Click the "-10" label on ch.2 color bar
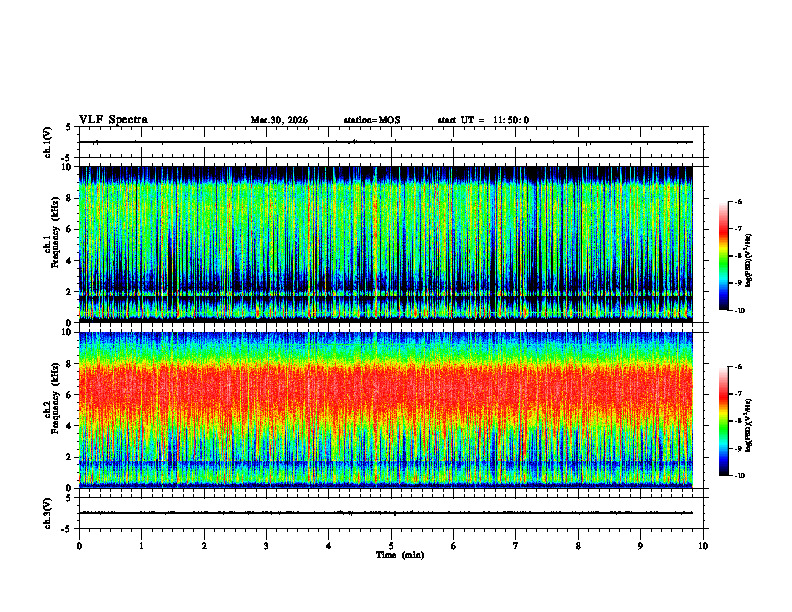Image resolution: width=792 pixels, height=612 pixels. [x=739, y=476]
